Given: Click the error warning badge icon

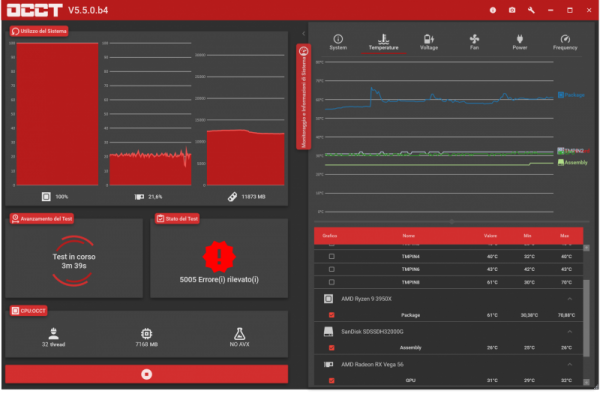Looking at the screenshot, I should tap(219, 257).
